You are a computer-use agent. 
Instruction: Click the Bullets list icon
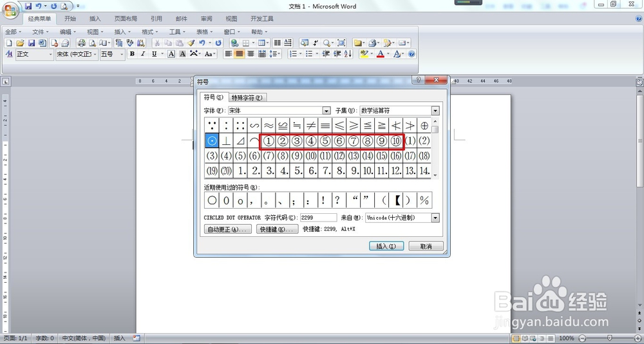tap(309, 54)
